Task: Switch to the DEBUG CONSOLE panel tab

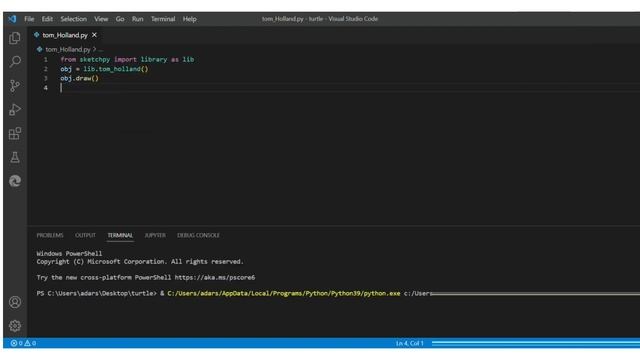Action: (198, 236)
